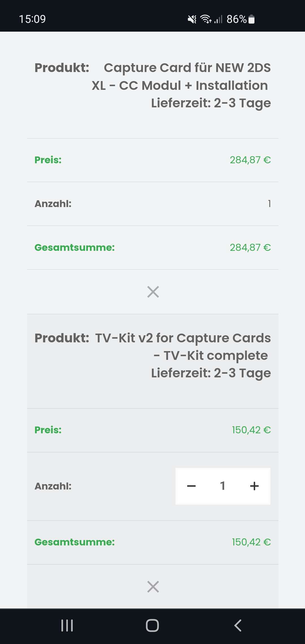The image size is (305, 644).
Task: Click the TV-Kit quantity number field
Action: pos(223,486)
